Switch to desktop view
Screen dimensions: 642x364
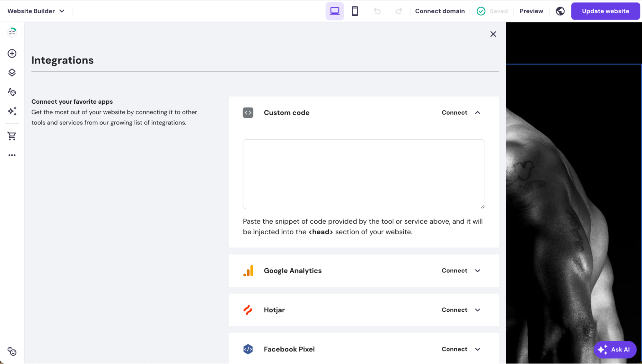pos(335,11)
